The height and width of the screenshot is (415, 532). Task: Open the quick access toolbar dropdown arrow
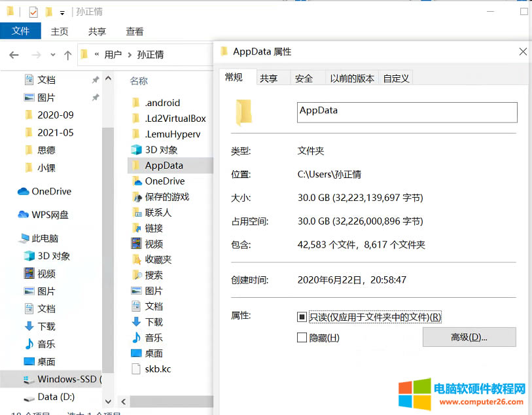[x=62, y=12]
